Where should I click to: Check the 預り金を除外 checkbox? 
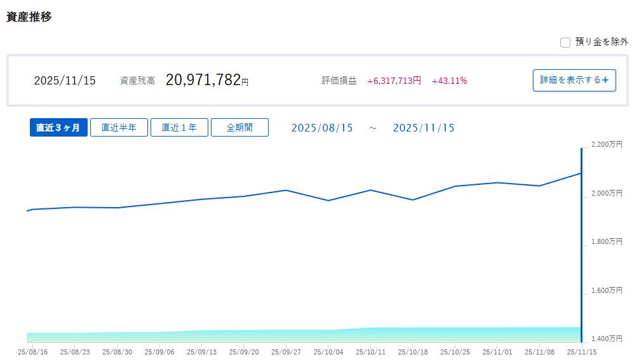tap(565, 43)
